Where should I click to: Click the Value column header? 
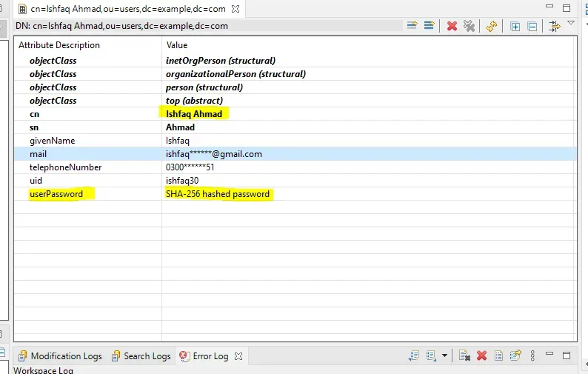[177, 45]
